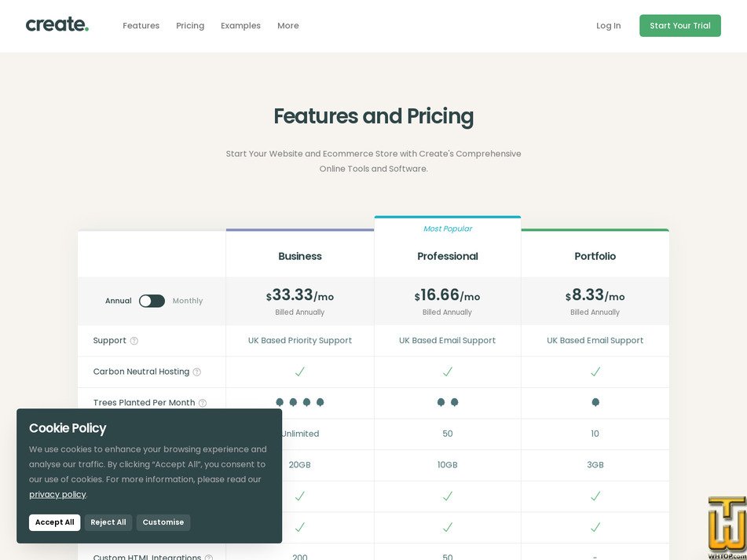Click Professional's UK Based Email Support cell
The height and width of the screenshot is (560, 747).
point(448,340)
